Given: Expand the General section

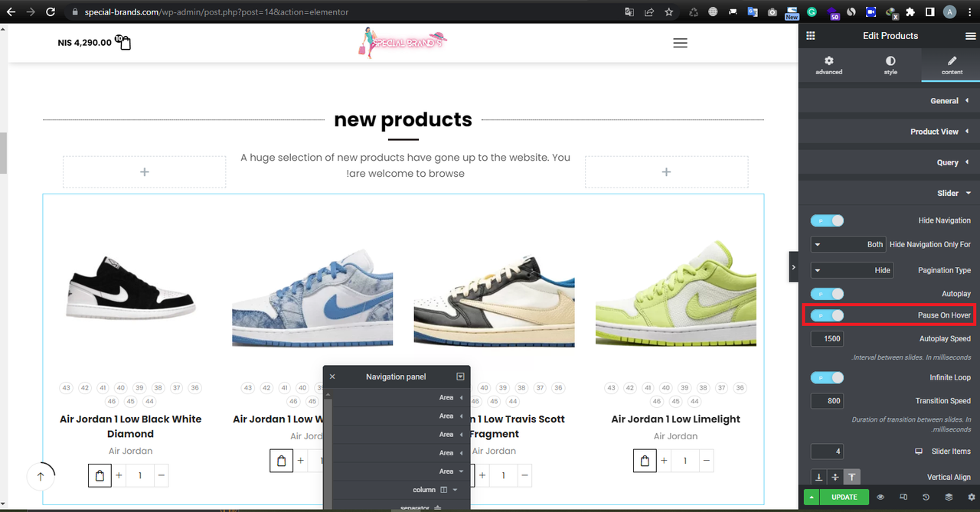Looking at the screenshot, I should click(889, 101).
